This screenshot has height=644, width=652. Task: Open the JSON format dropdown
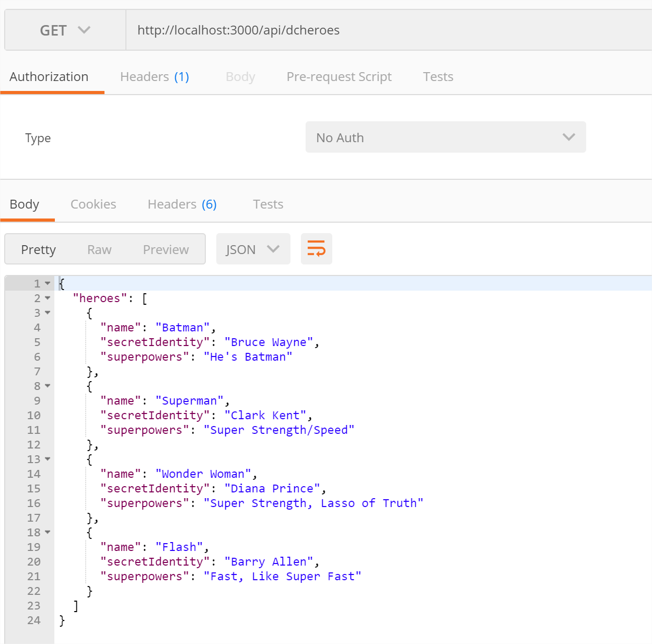253,249
